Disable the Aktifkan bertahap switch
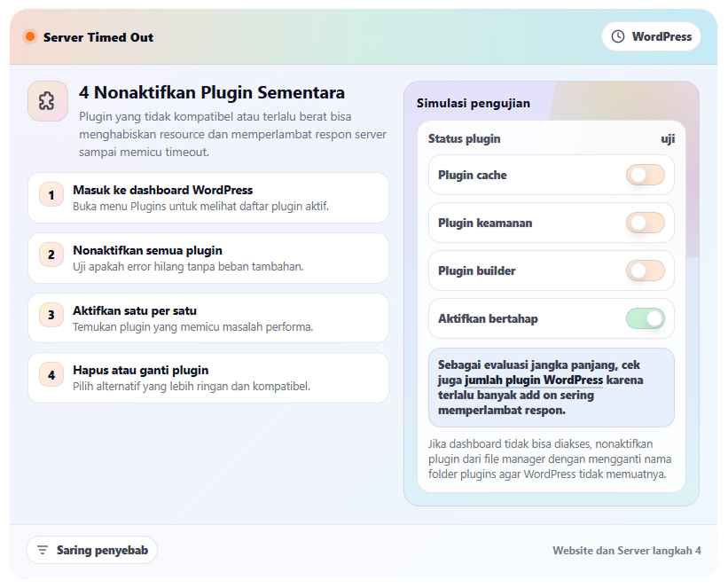Viewport: 728px width, 588px height. click(x=645, y=318)
